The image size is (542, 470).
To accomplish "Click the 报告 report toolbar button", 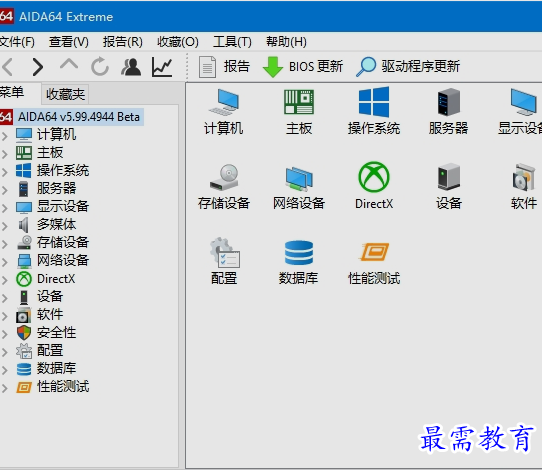I will 224,66.
